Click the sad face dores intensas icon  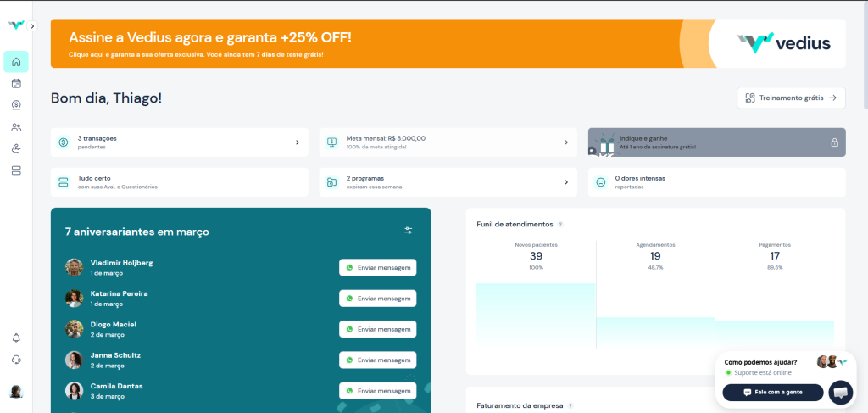click(601, 182)
